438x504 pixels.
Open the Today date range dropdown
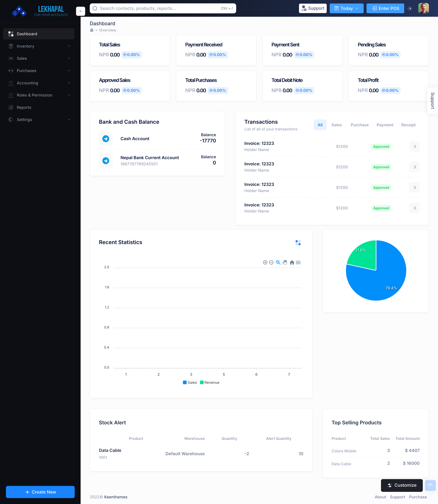click(x=346, y=8)
